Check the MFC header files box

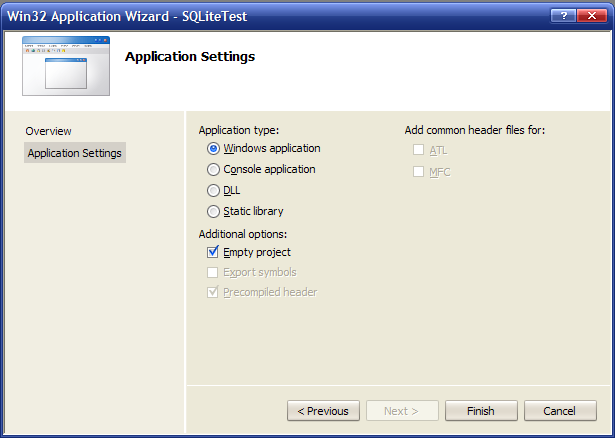418,172
